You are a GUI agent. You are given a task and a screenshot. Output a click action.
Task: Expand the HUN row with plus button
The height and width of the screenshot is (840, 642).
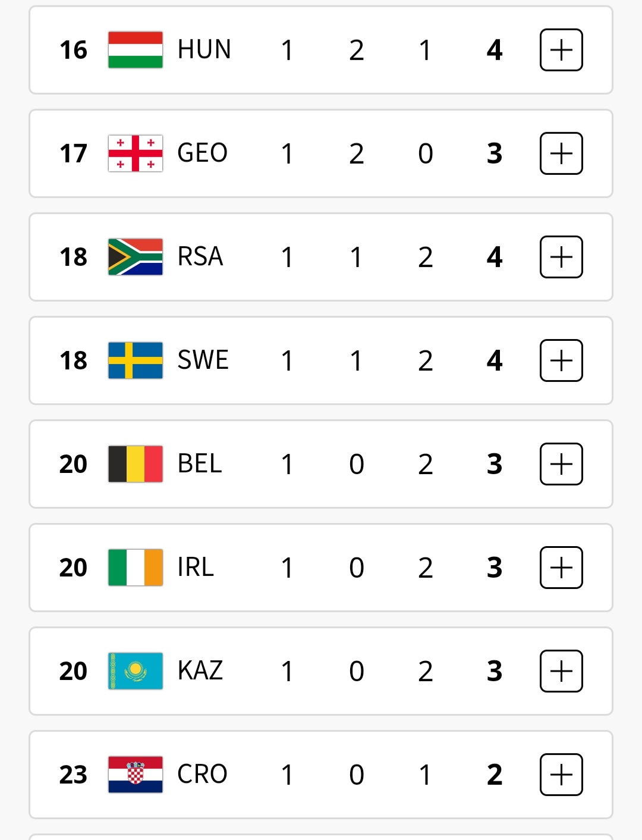coord(561,50)
